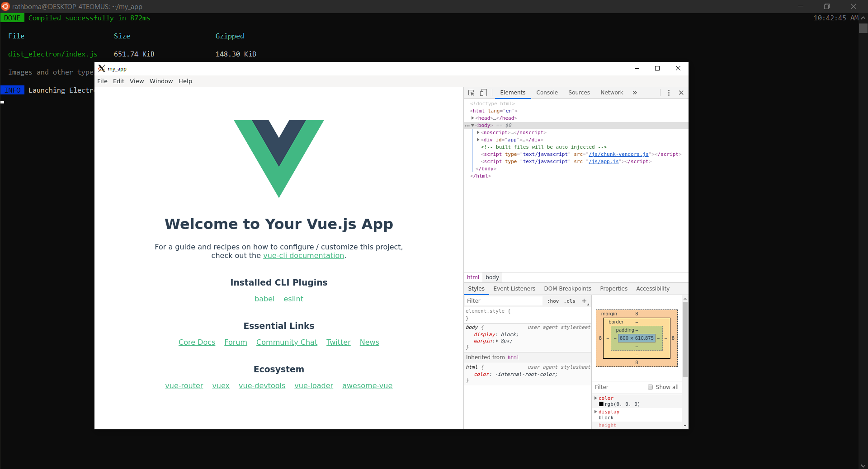
Task: Select the html breadcrumb
Action: 473,277
